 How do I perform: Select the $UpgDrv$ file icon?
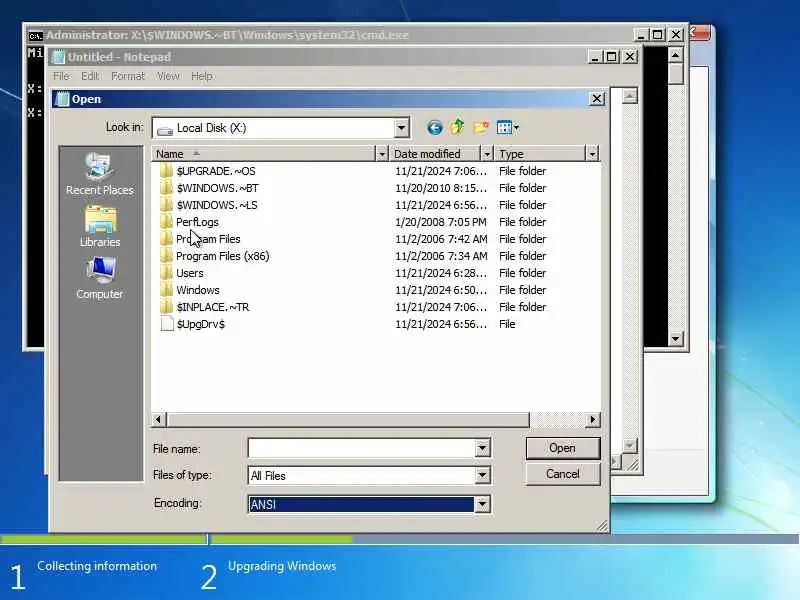(167, 324)
